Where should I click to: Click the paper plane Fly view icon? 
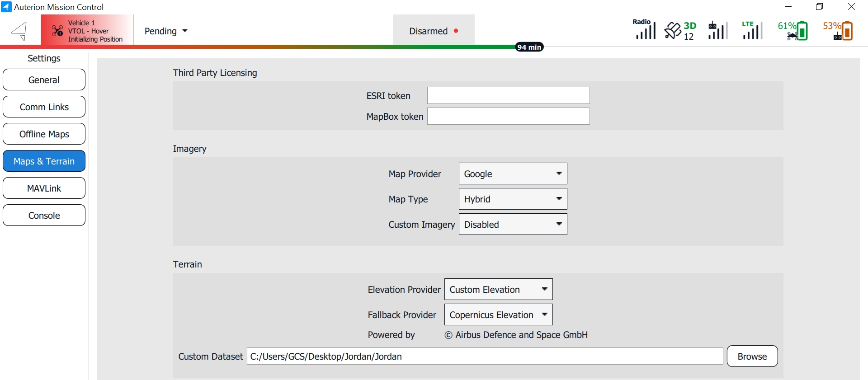coord(19,31)
